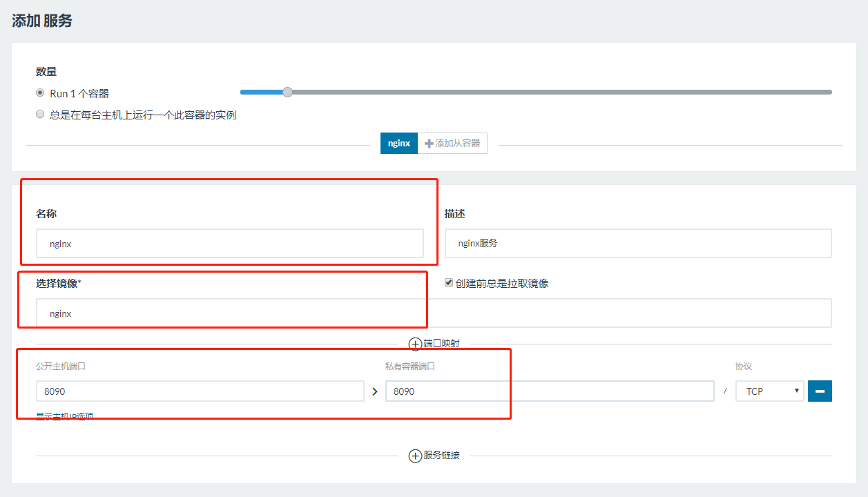Screen dimensions: 868x497
Task: Click the 协议 column label
Action: point(744,367)
